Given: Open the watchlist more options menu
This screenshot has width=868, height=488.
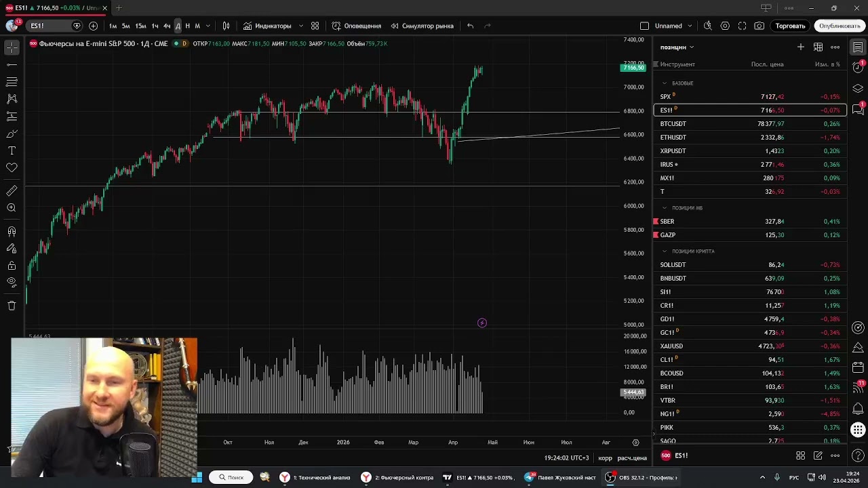Looking at the screenshot, I should click(835, 47).
